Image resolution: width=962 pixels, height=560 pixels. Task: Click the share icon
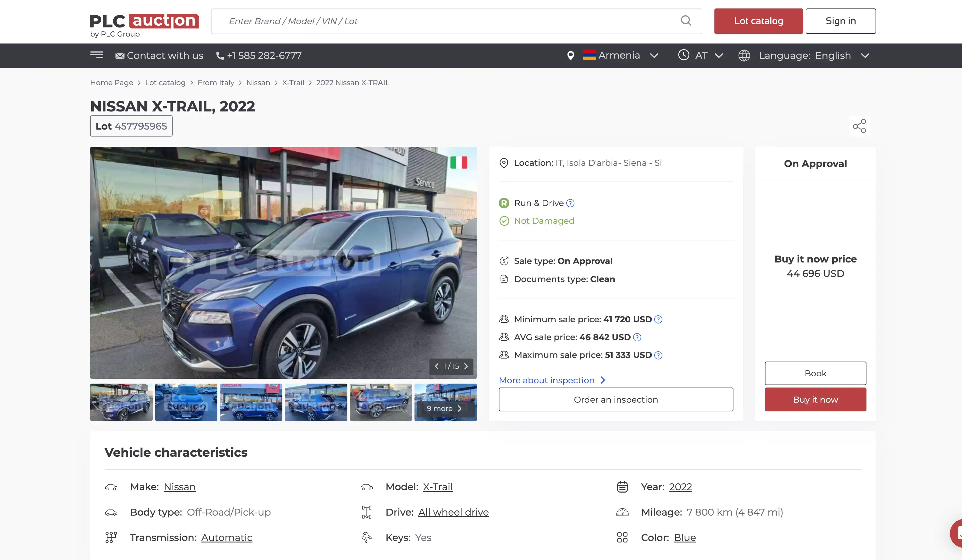859,126
